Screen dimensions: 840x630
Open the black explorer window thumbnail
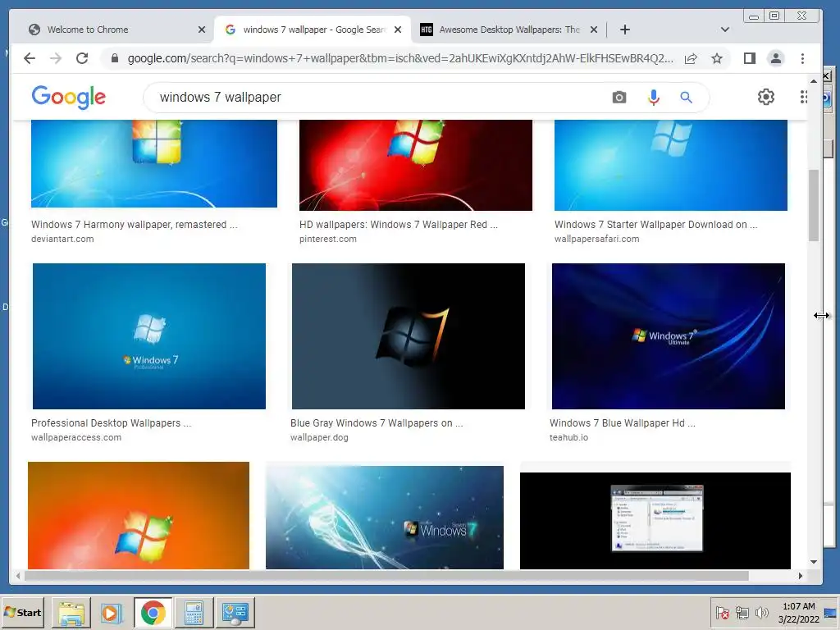[x=655, y=520]
